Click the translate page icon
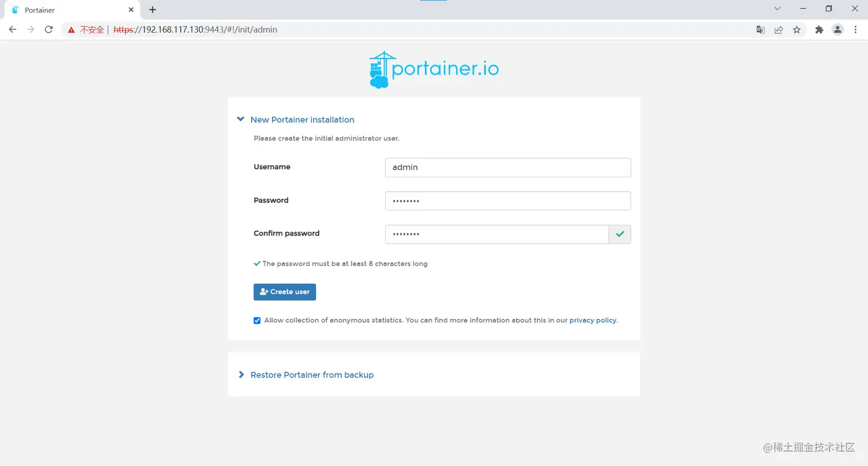 (x=760, y=30)
